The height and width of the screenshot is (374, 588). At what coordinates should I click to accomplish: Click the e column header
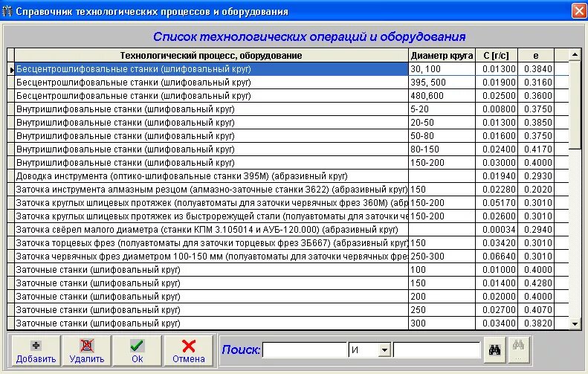point(536,56)
